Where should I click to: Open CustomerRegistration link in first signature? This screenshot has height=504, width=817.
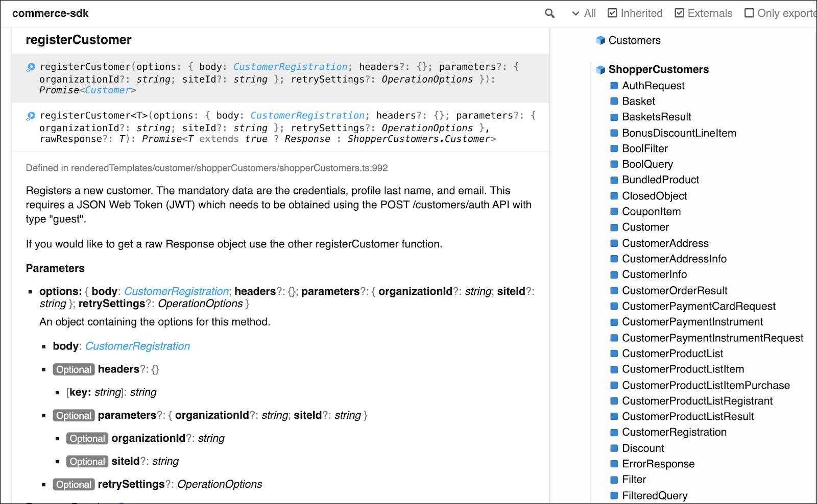pos(291,67)
